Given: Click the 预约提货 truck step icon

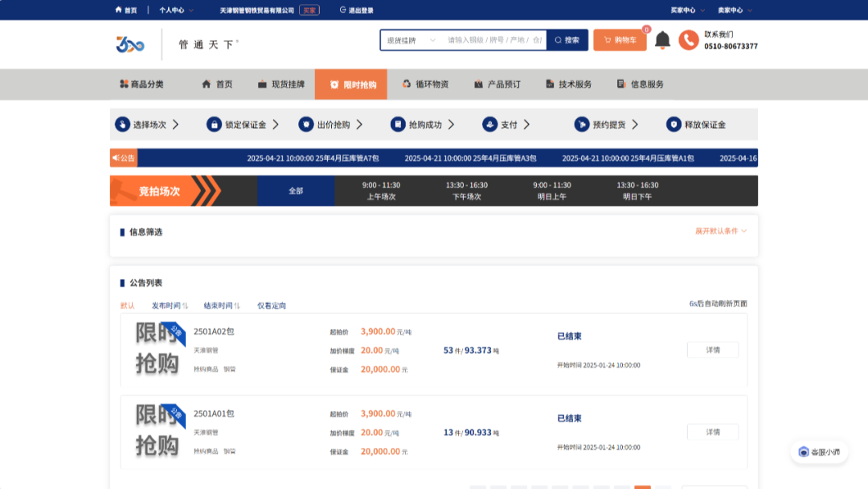Looking at the screenshot, I should (x=581, y=125).
